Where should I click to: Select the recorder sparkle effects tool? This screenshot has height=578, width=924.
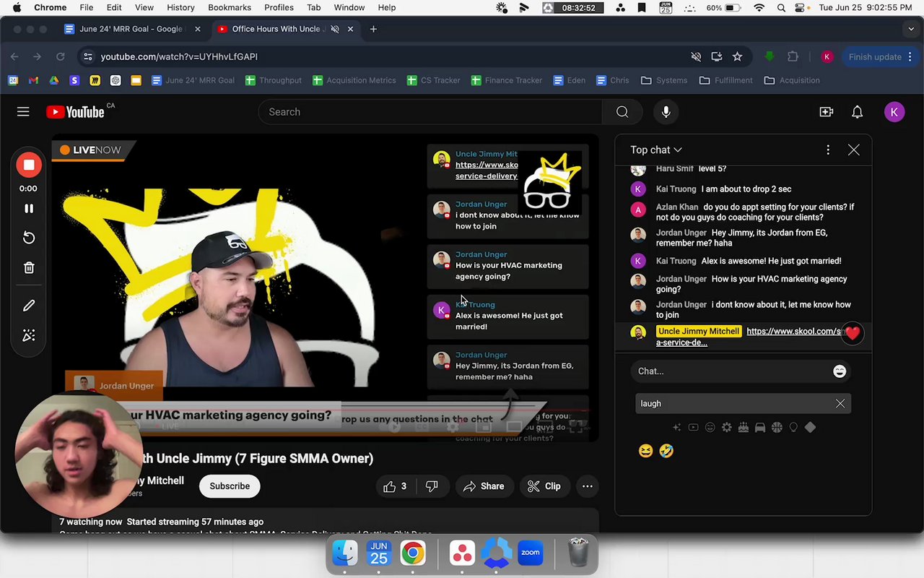tap(29, 335)
